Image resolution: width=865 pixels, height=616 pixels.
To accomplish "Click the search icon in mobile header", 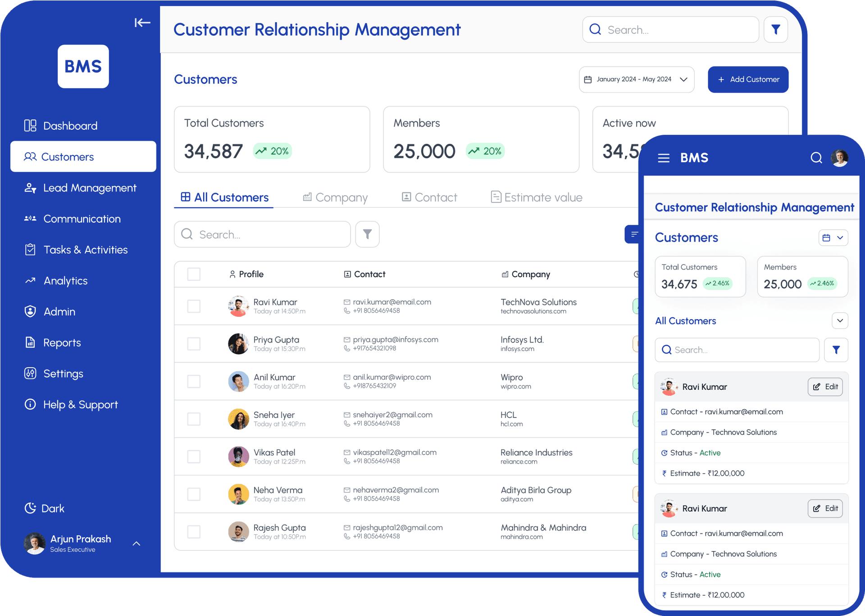I will pos(816,158).
